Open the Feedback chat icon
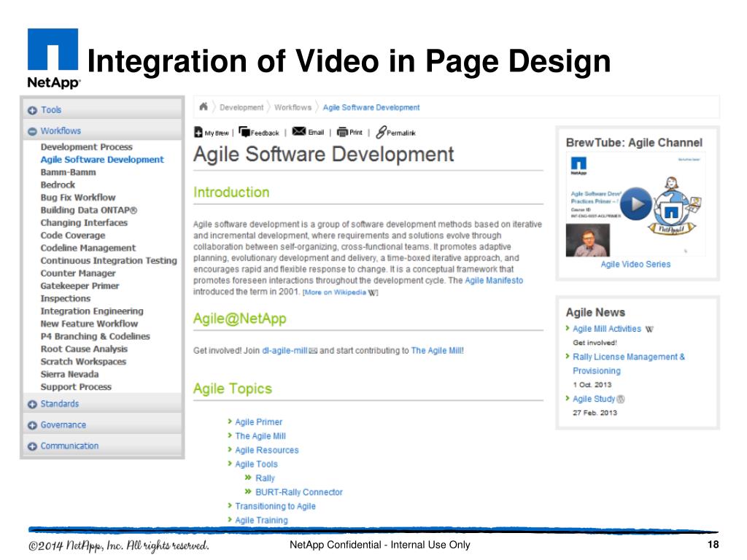The image size is (747, 560). coord(244,132)
